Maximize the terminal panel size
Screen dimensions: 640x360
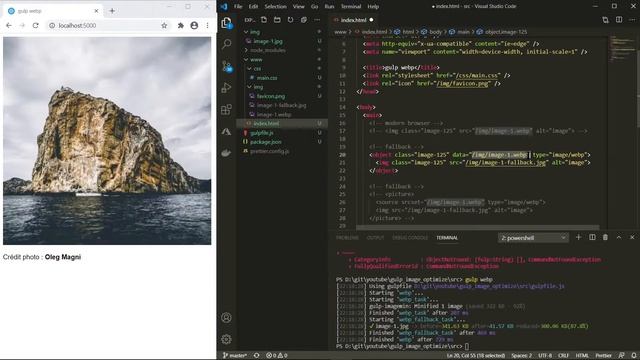coord(619,238)
